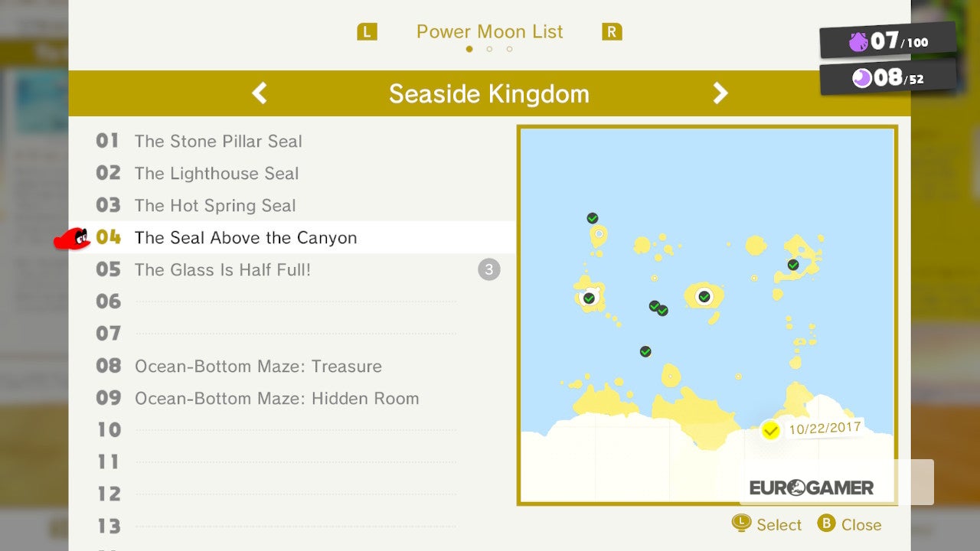Viewport: 980px width, 551px height.
Task: Click the L shoulder button icon
Action: (367, 32)
